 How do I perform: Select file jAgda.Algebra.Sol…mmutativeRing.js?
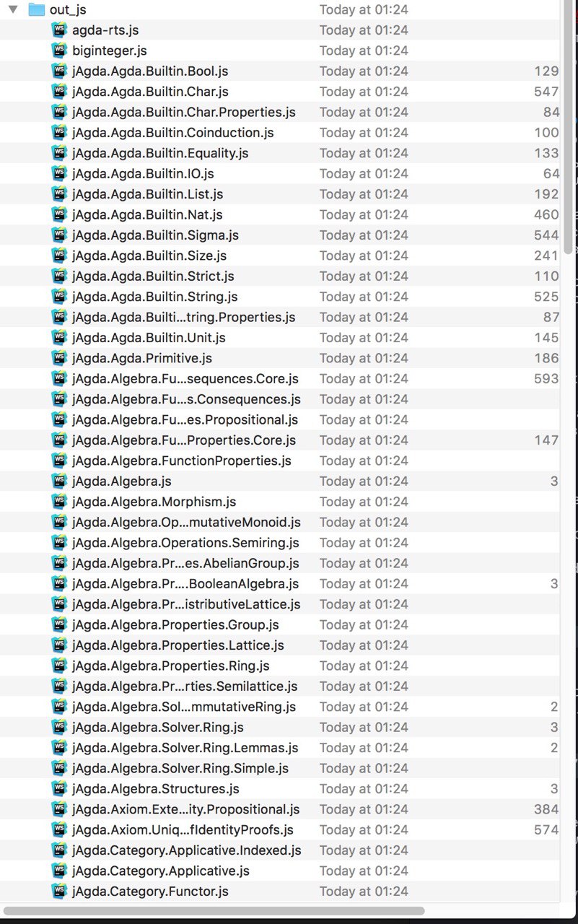point(184,707)
